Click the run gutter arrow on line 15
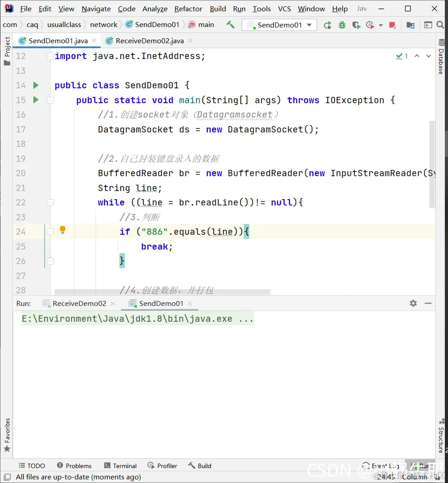448x483 pixels. pos(36,100)
